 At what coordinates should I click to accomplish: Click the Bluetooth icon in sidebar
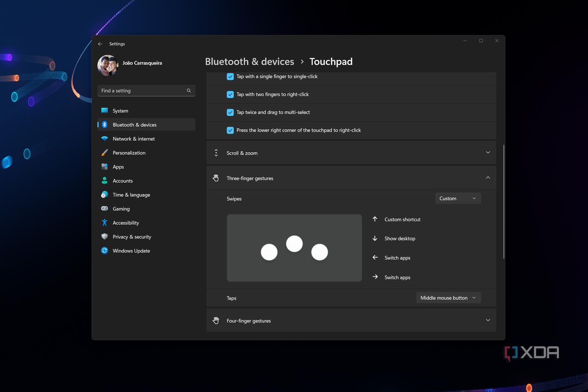105,124
